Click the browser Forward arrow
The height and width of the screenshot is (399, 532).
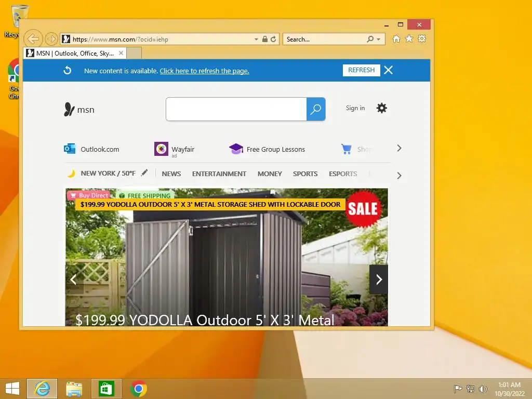point(51,39)
